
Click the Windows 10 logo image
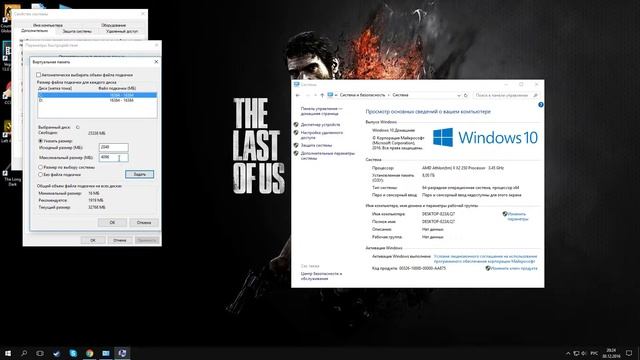485,138
